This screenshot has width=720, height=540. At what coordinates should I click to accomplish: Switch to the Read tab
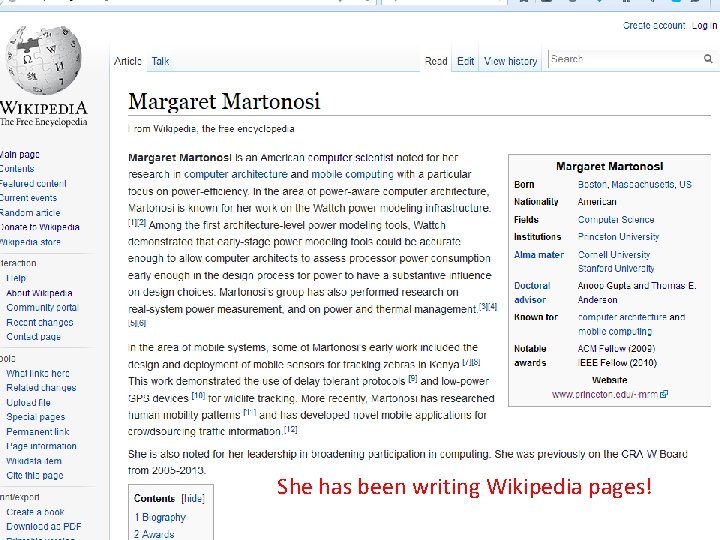pyautogui.click(x=436, y=61)
